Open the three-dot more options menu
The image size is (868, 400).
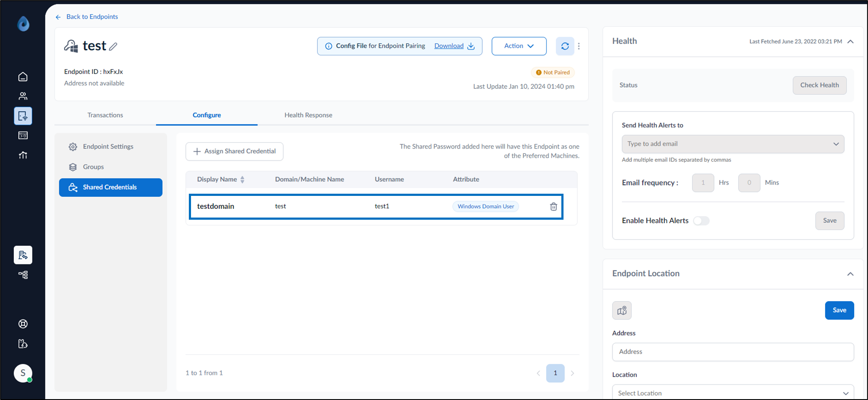tap(579, 46)
